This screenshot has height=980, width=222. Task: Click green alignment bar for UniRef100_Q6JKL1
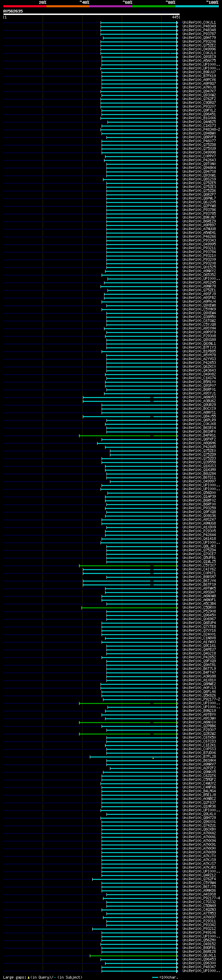pyautogui.click(x=134, y=956)
